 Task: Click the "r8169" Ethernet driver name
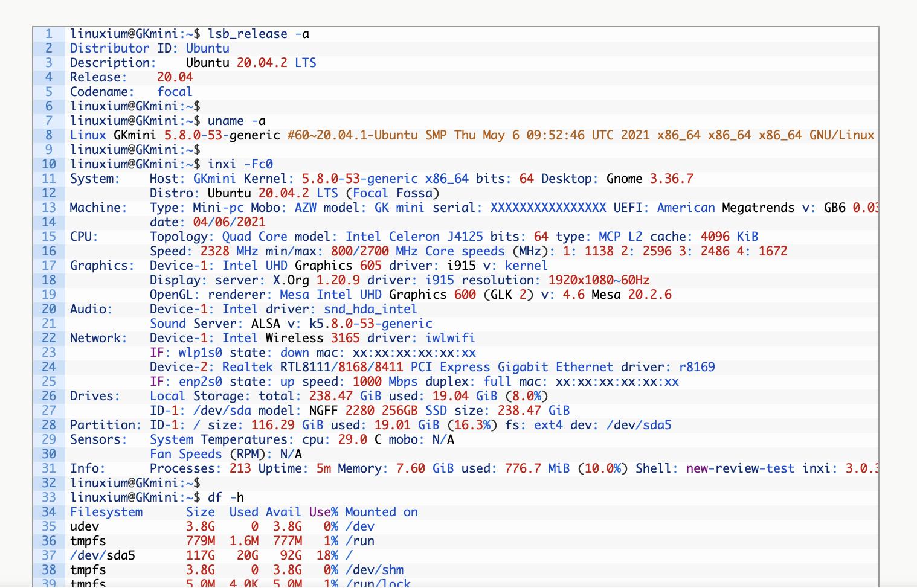click(697, 367)
